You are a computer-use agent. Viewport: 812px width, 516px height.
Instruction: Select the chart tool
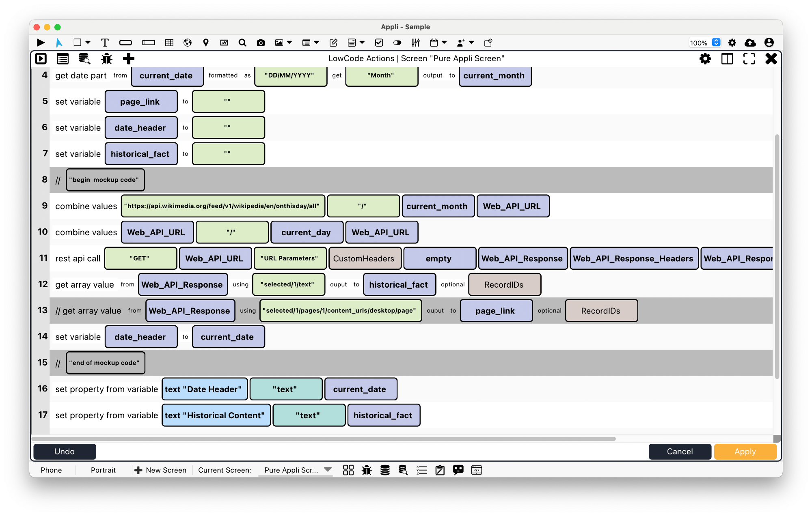tap(224, 43)
